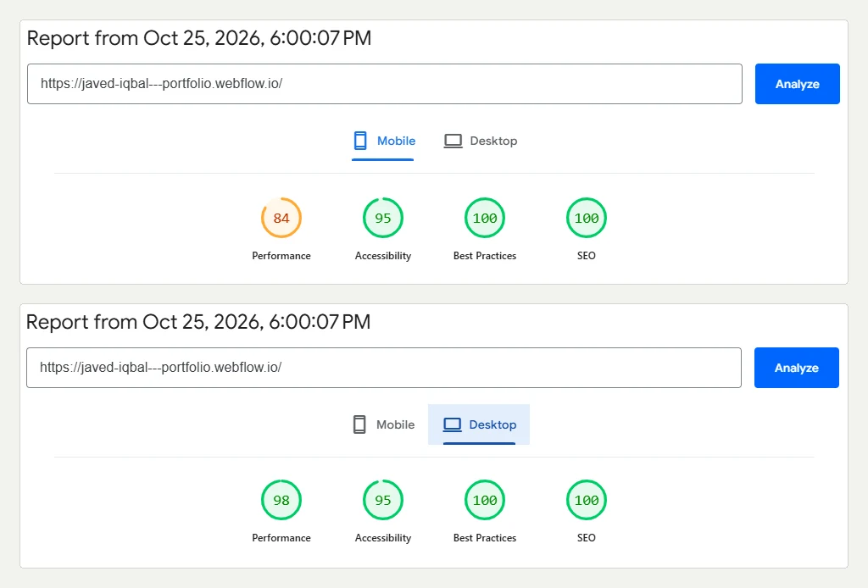This screenshot has width=868, height=588.
Task: Focus the URL field in the bottom report
Action: [384, 368]
